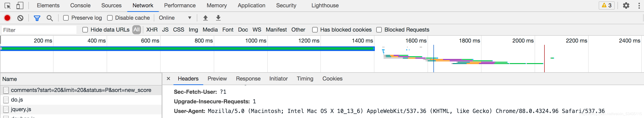This screenshot has height=118, width=644.
Task: Click the User-Agent header name
Action: click(189, 111)
